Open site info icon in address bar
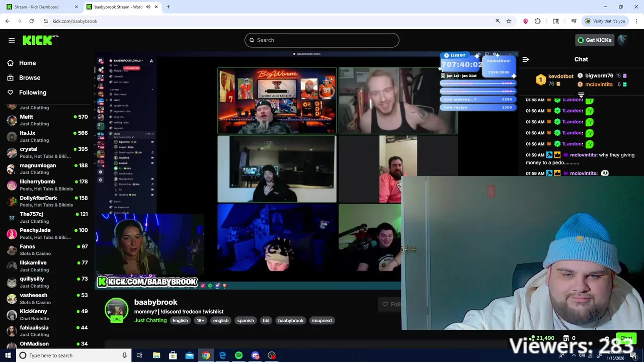This screenshot has height=362, width=644. point(46,21)
